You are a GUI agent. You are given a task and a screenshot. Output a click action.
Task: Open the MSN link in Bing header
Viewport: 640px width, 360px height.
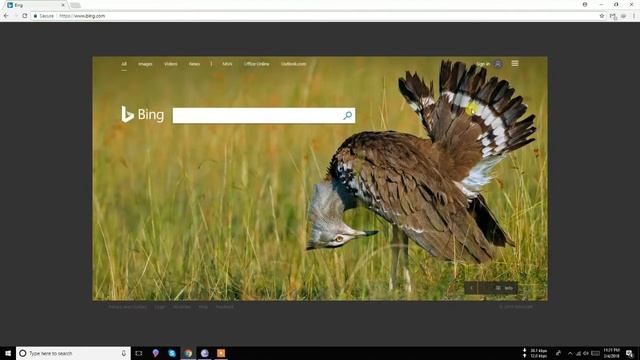pos(227,64)
